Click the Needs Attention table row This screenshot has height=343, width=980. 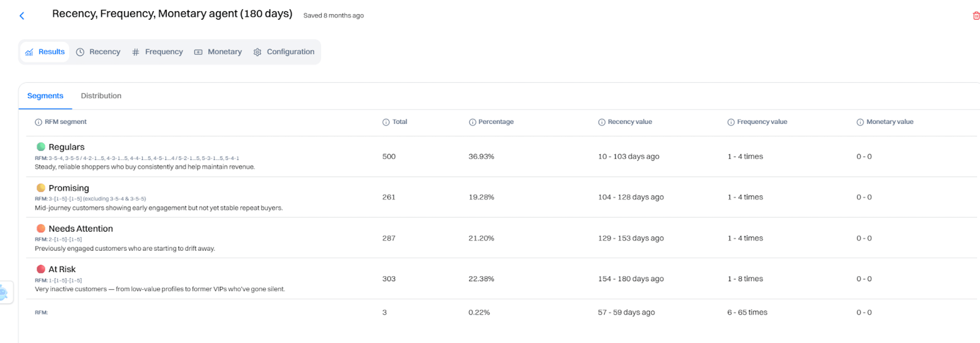pos(266,238)
